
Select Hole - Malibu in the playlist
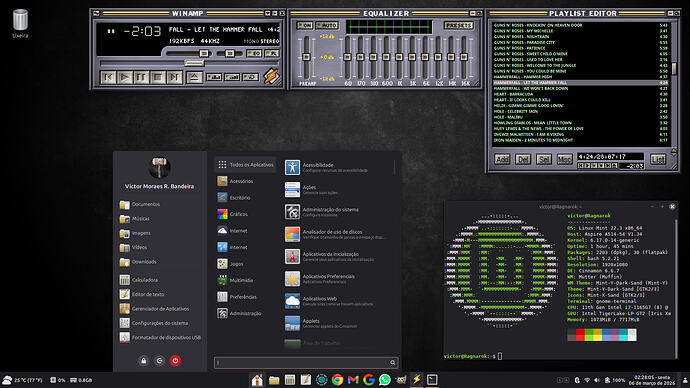click(581, 117)
